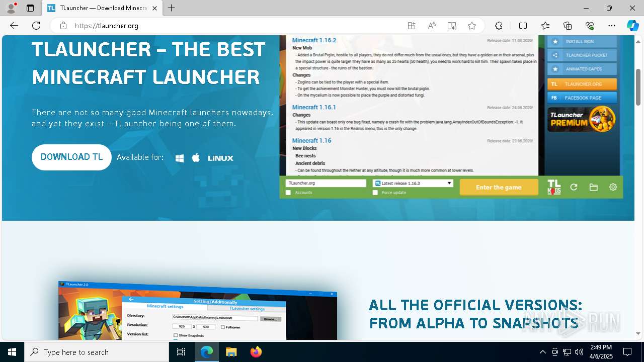Click the taskbar search box

click(97, 352)
